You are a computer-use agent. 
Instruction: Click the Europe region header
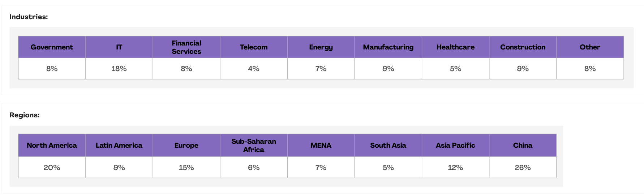pyautogui.click(x=186, y=146)
